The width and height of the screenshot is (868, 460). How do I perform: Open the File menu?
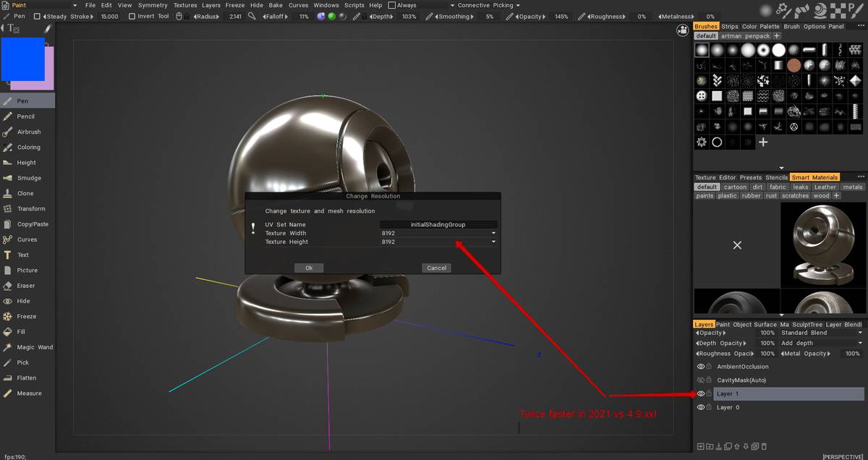coord(90,5)
